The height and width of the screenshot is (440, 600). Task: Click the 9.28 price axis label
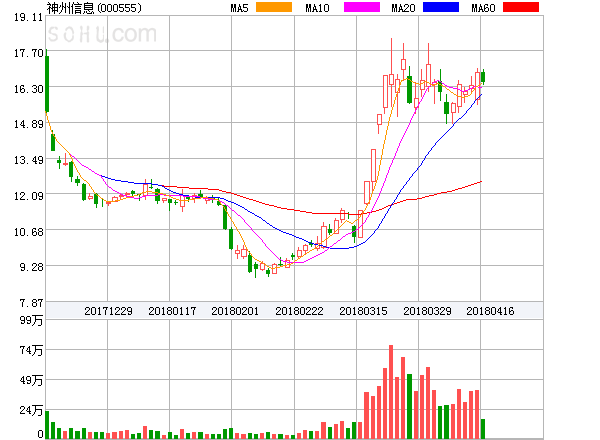pos(31,267)
